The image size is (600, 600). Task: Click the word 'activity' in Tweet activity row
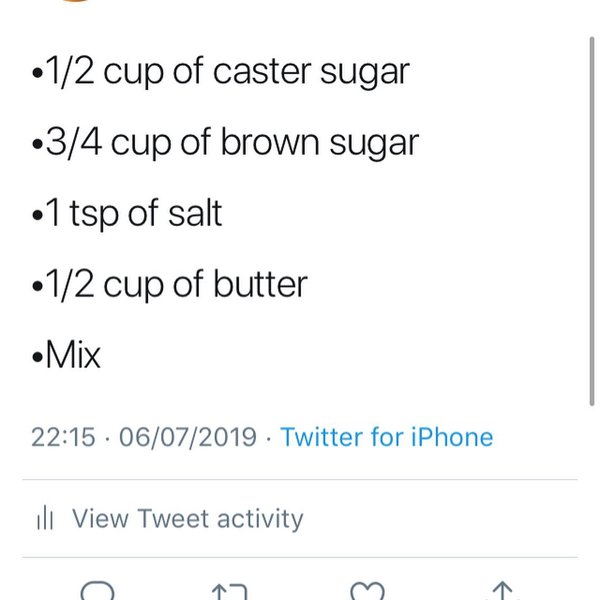(259, 518)
